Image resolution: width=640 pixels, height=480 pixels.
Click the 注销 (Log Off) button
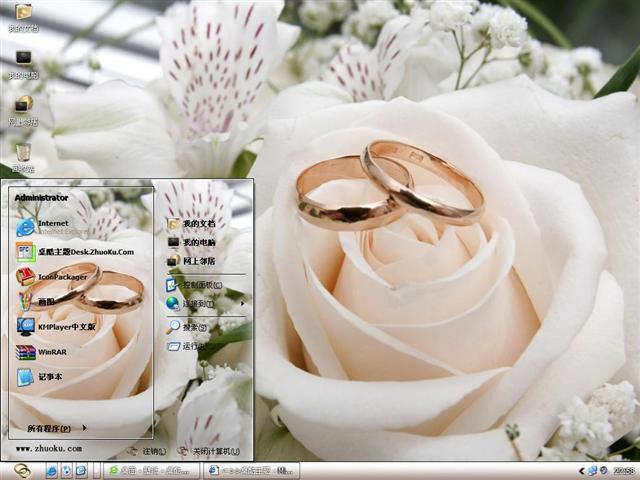click(x=147, y=451)
